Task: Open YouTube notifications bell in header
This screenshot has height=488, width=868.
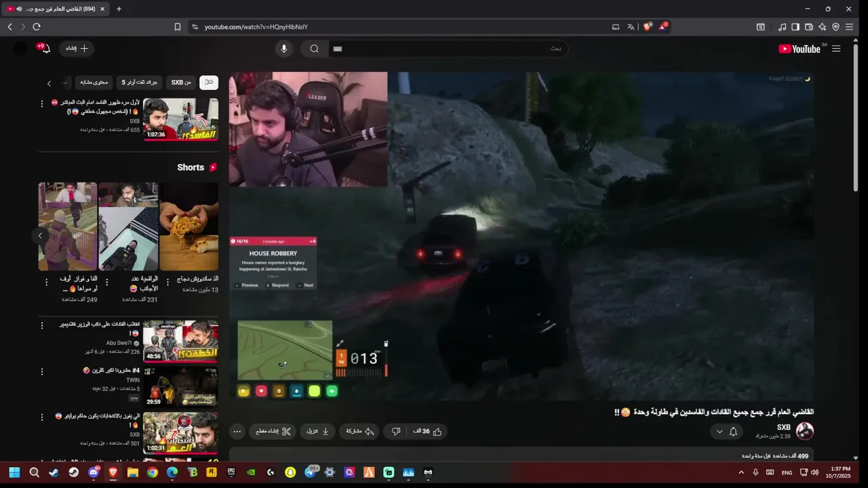Action: pos(45,49)
